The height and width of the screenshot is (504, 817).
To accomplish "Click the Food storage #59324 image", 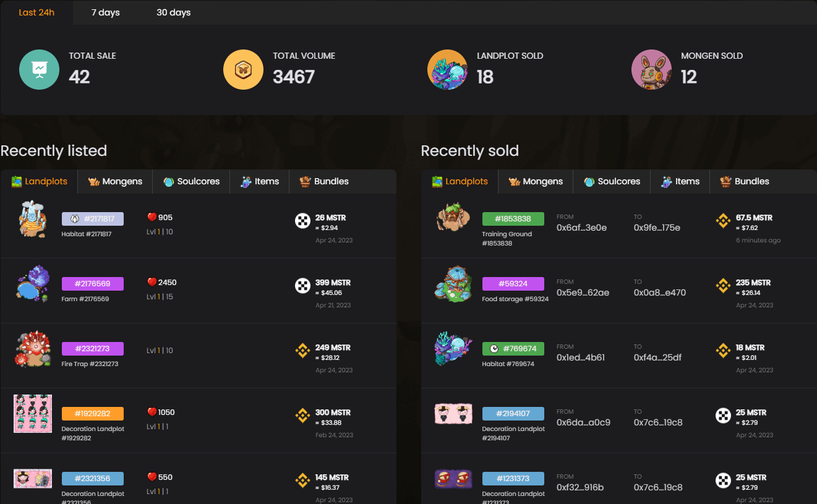I will click(453, 284).
